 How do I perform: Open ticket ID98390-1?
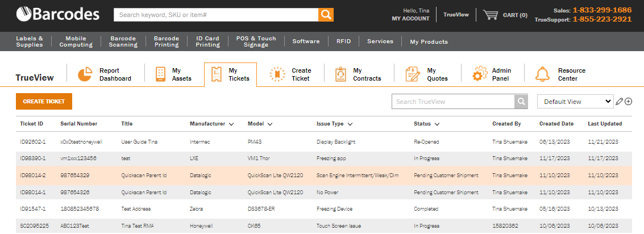(x=33, y=158)
